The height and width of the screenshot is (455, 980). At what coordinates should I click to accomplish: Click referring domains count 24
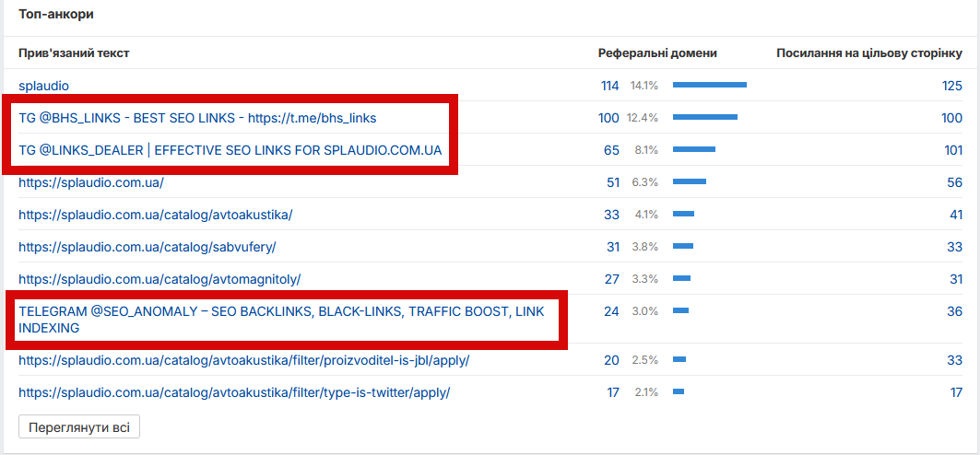pyautogui.click(x=611, y=311)
